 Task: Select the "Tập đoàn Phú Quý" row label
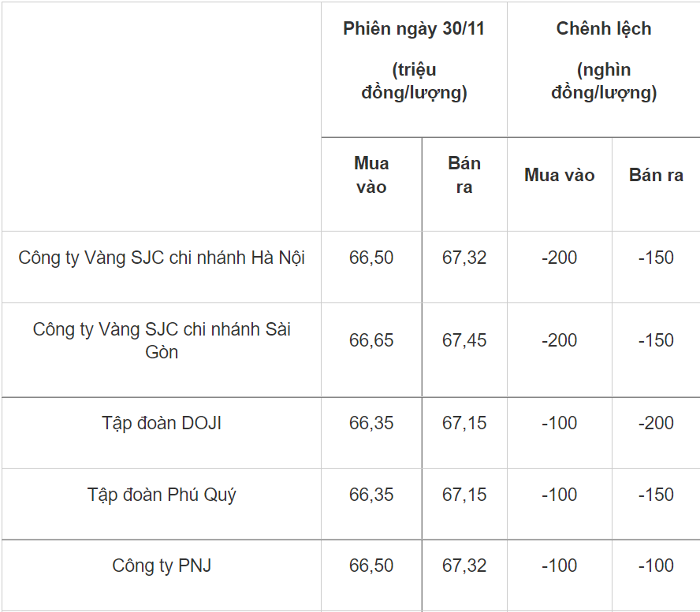tap(162, 495)
